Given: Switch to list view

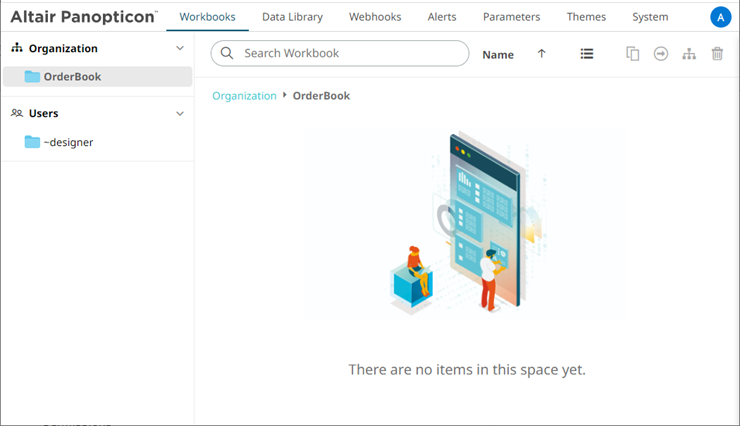Looking at the screenshot, I should point(587,54).
